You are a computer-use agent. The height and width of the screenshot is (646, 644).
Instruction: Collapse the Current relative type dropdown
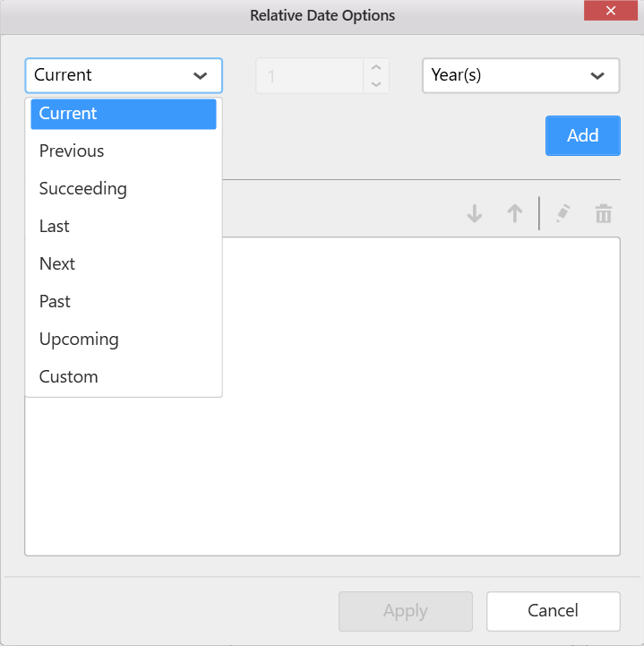point(200,76)
